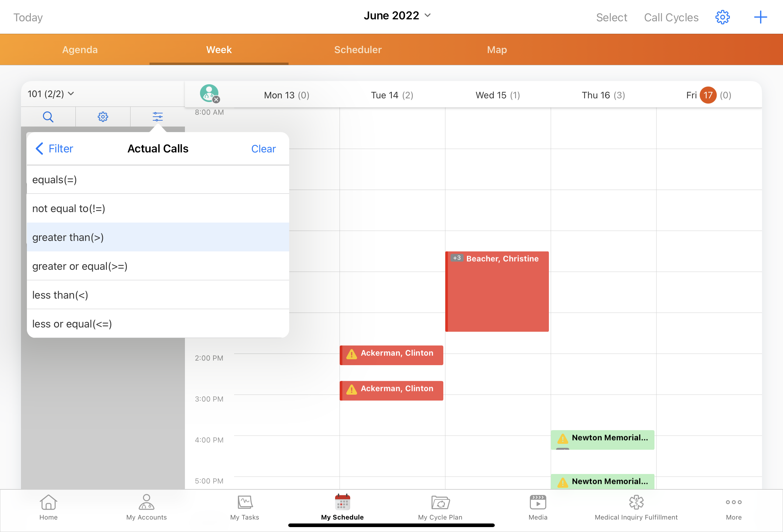Viewport: 783px width, 532px height.
Task: Switch to the Scheduler tab
Action: (x=357, y=50)
